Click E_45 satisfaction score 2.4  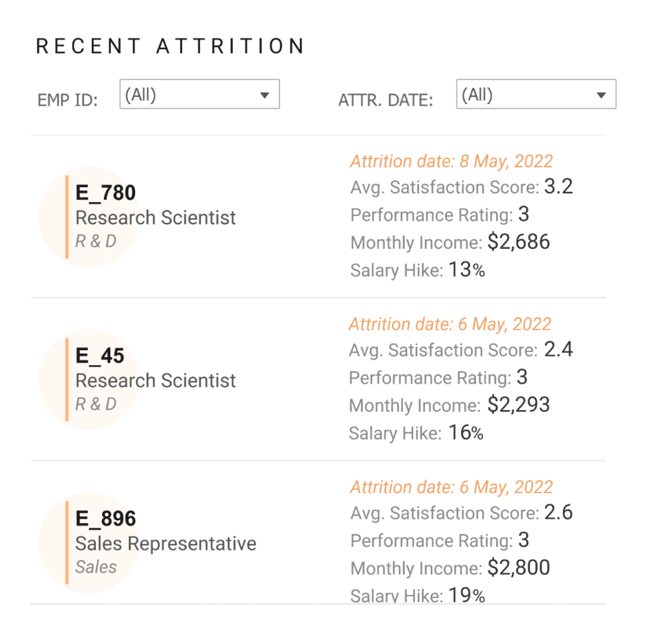(558, 350)
